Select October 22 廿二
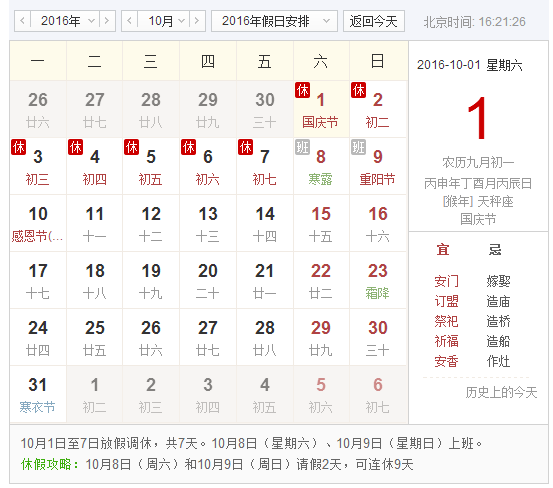 tap(321, 280)
